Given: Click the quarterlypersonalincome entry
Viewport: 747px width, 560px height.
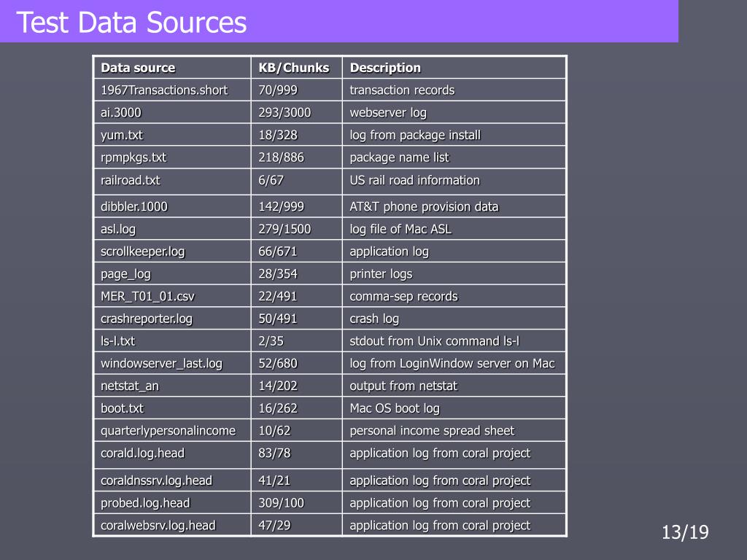Looking at the screenshot, I should click(x=169, y=430).
